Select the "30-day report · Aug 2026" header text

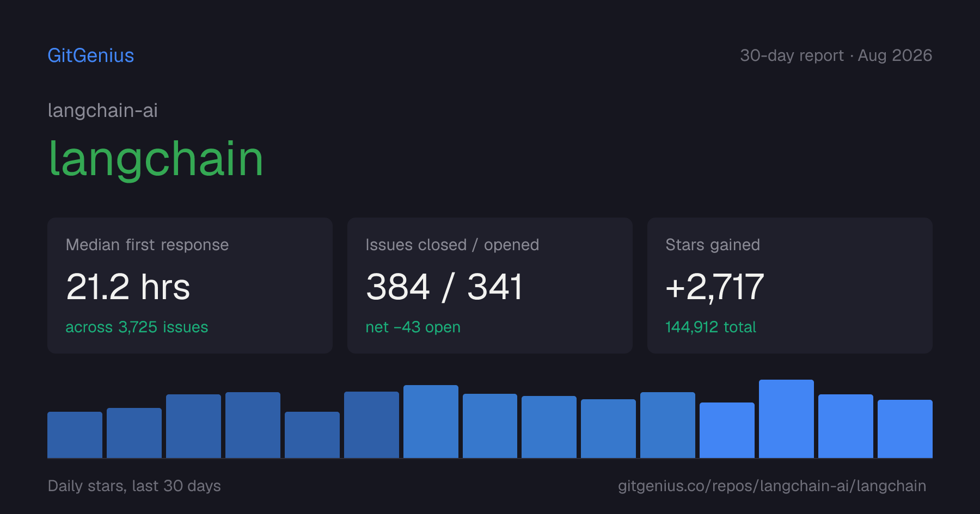point(836,55)
